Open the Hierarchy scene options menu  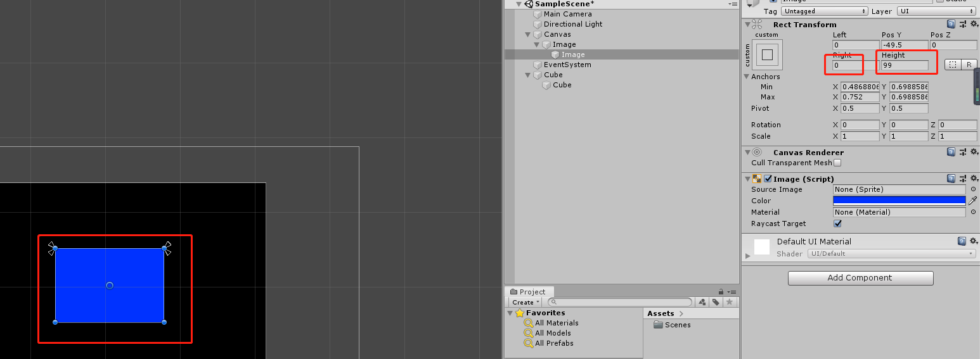click(x=732, y=4)
